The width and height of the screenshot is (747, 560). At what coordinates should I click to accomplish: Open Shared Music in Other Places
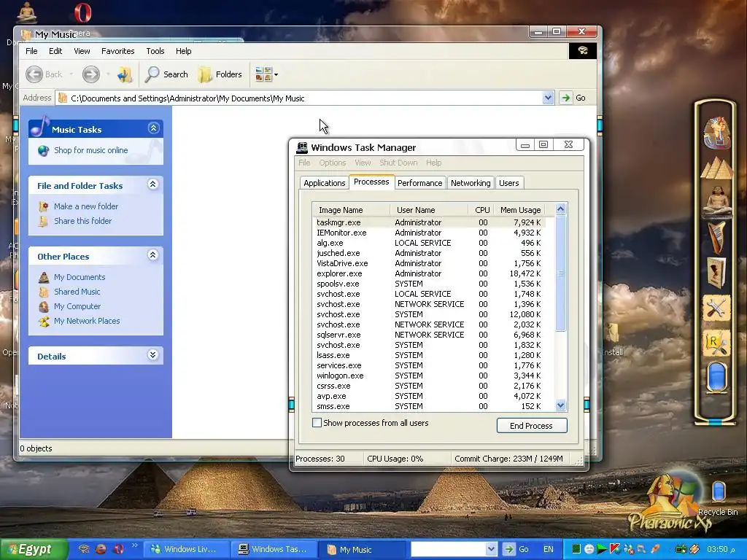click(77, 292)
